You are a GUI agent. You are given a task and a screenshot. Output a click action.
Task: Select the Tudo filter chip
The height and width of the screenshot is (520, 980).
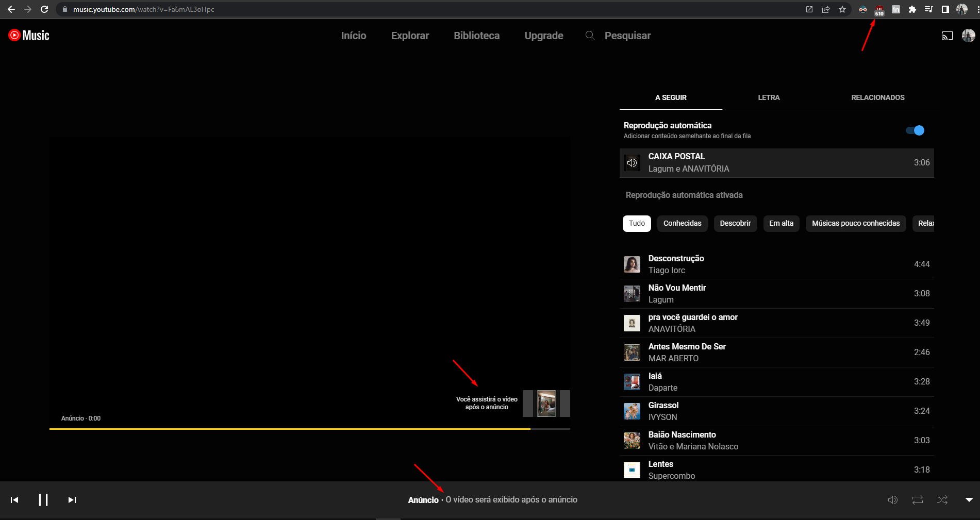636,223
